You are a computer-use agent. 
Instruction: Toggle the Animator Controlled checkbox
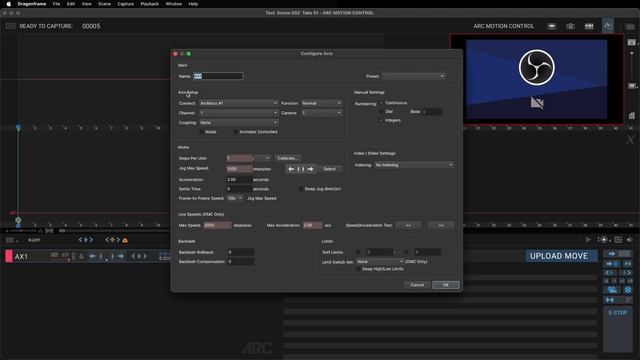pos(236,132)
